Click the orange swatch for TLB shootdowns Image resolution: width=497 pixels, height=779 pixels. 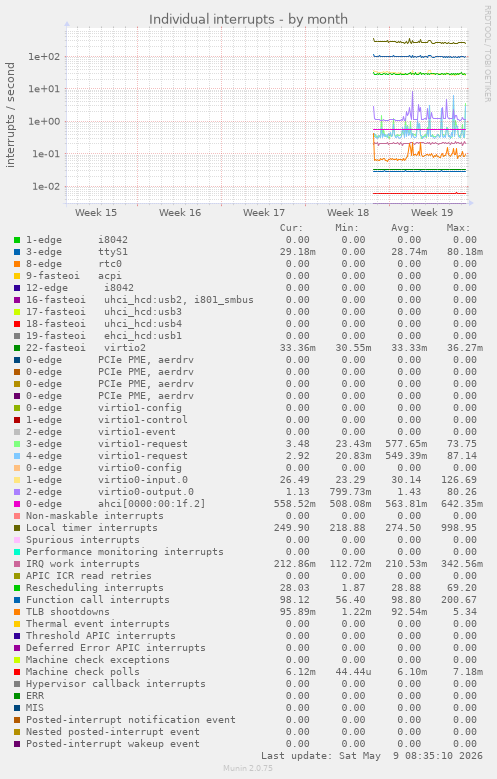pyautogui.click(x=17, y=612)
